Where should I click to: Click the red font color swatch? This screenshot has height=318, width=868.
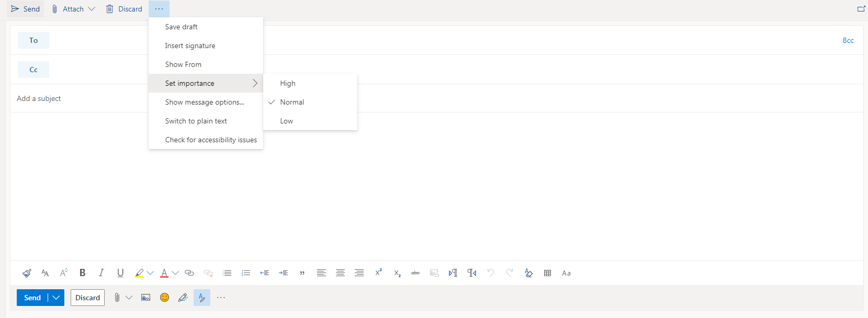click(x=164, y=273)
